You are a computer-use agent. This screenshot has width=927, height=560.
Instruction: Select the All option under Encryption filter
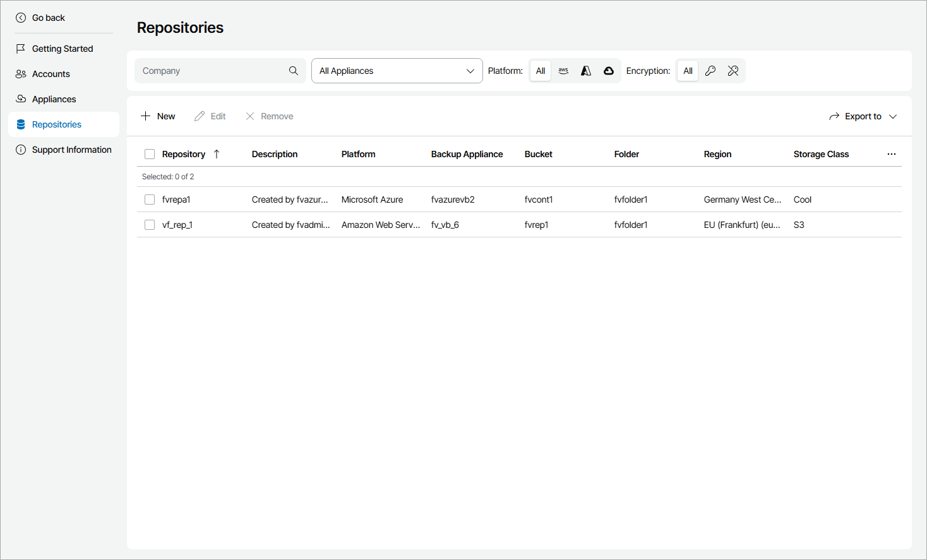tap(688, 71)
